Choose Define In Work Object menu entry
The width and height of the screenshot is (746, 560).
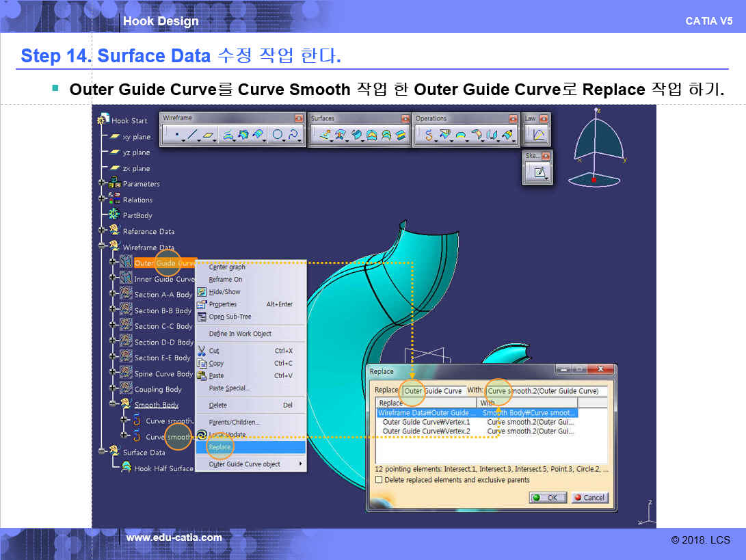[x=240, y=334]
